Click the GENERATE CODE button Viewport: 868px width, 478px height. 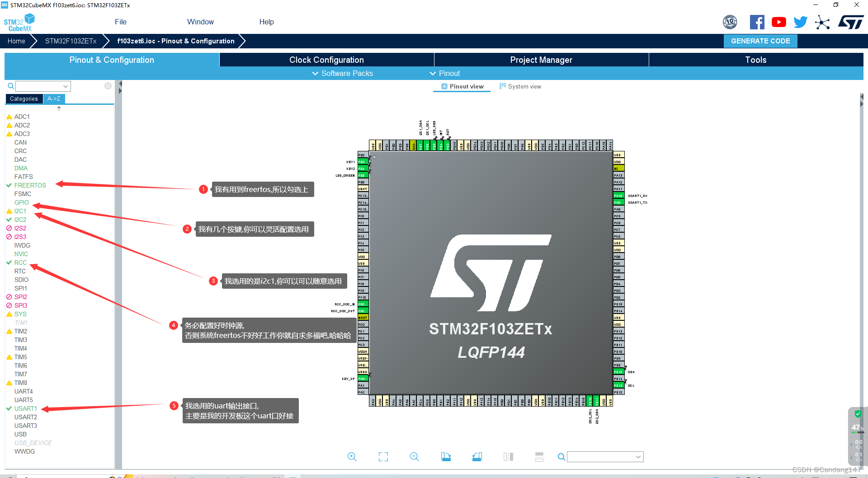760,41
